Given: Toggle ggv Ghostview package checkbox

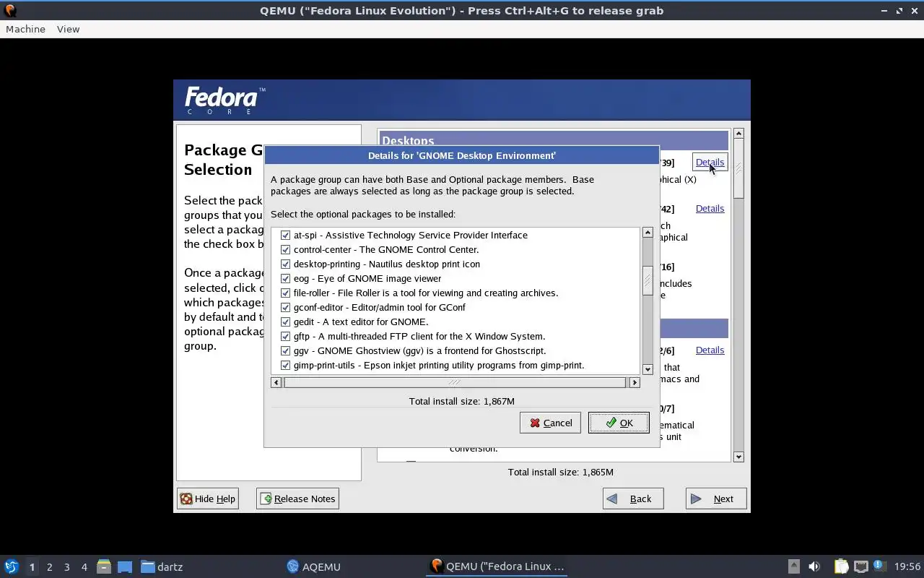Looking at the screenshot, I should pos(285,350).
